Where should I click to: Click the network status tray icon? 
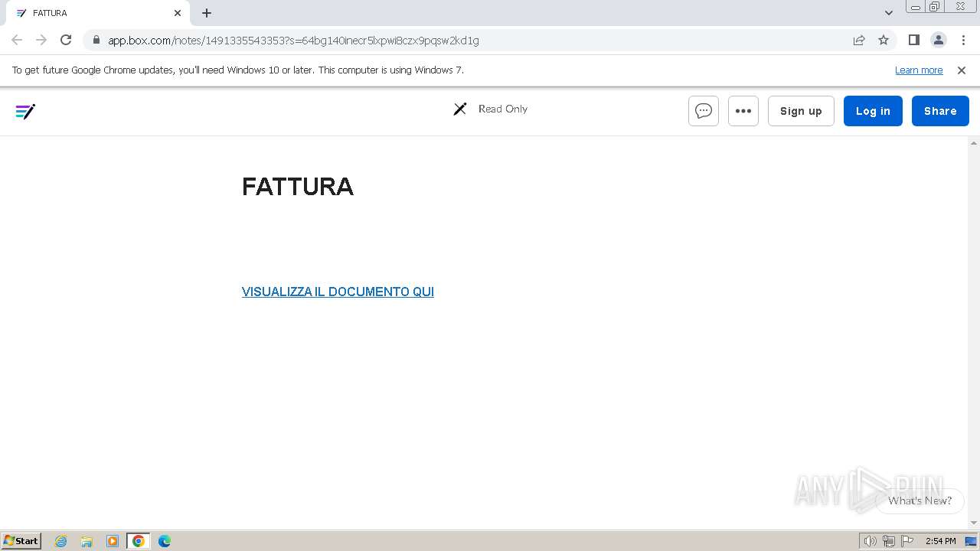889,541
